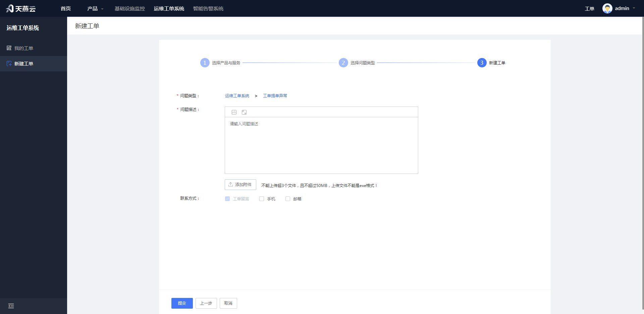Click the page vertical scrollbar
This screenshot has width=644, height=314.
[x=643, y=164]
